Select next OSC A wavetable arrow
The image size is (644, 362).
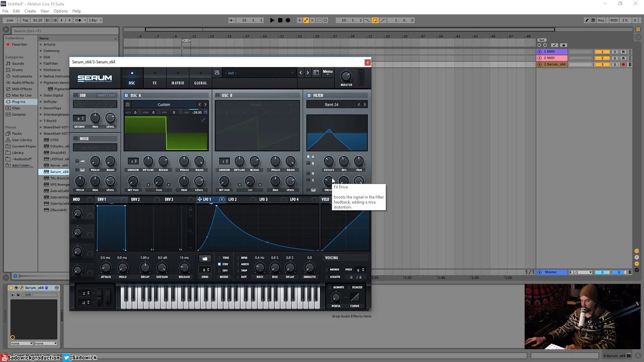pos(205,105)
